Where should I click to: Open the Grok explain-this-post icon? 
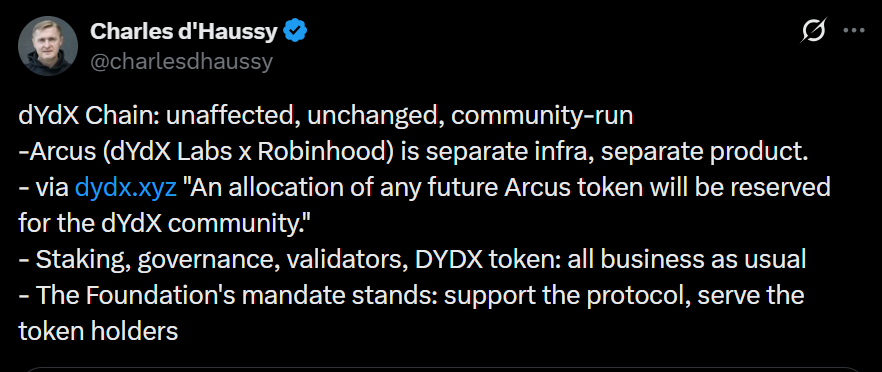click(813, 31)
